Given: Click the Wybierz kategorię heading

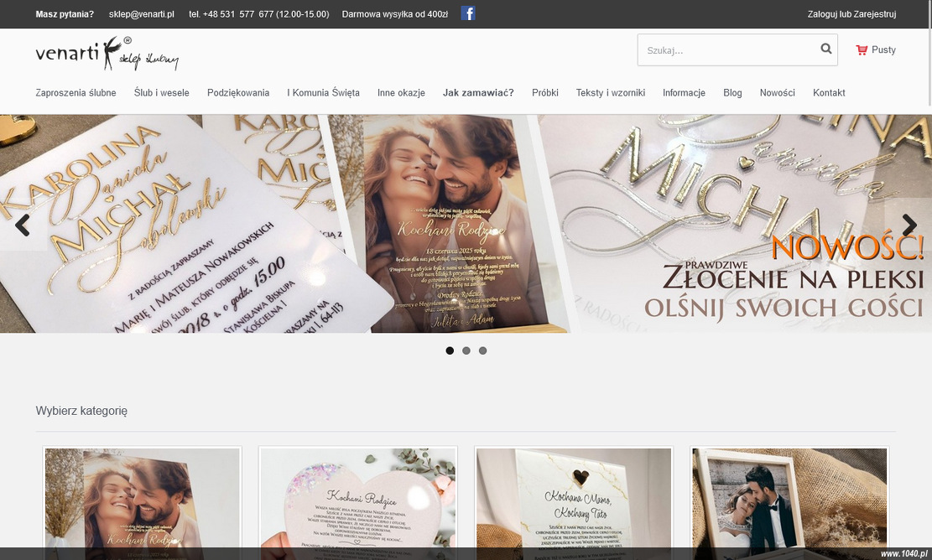Looking at the screenshot, I should pyautogui.click(x=81, y=411).
